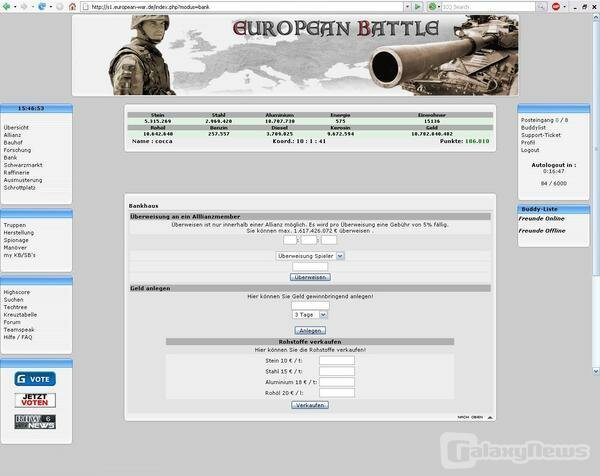
Task: Open the Teamspeak link
Action: pos(19,329)
